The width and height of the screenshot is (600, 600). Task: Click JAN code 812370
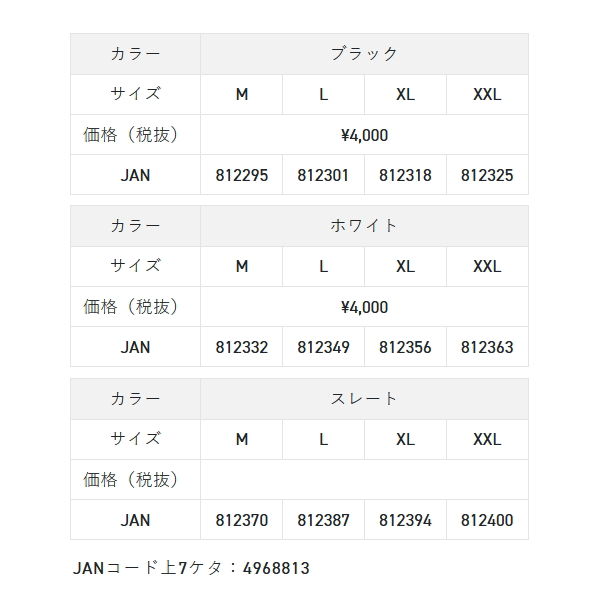click(242, 520)
